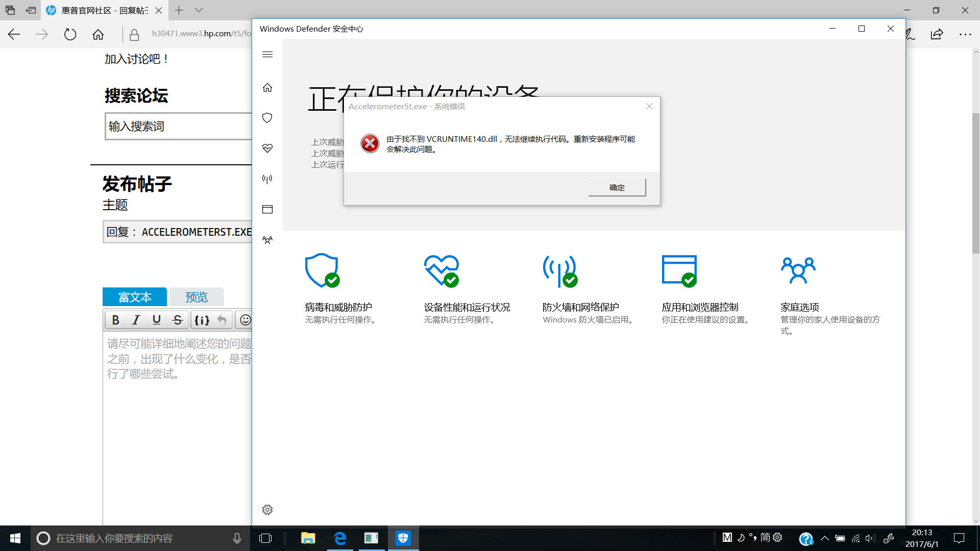Click the Cortana microphone icon
The width and height of the screenshot is (980, 551).
[237, 538]
